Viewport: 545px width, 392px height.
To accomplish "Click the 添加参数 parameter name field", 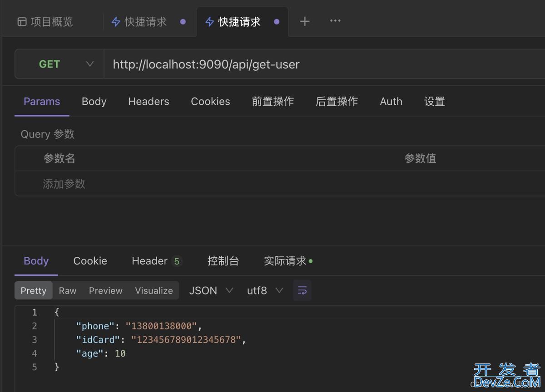I will [64, 184].
